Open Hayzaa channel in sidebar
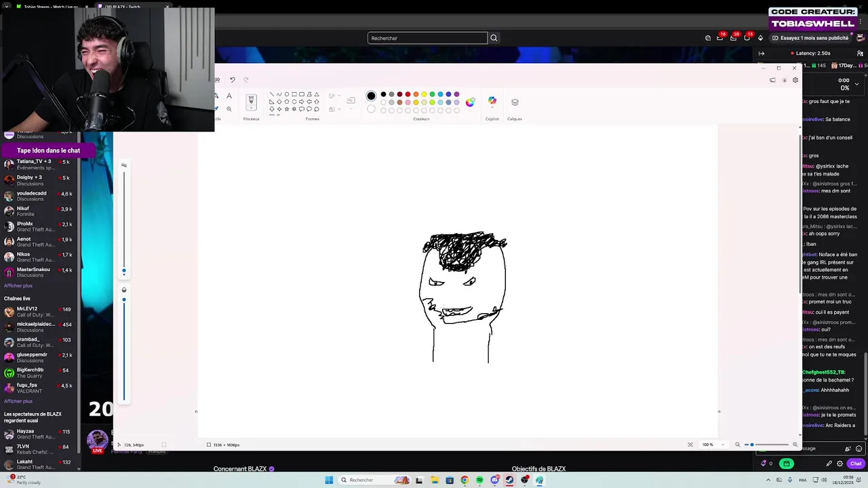The height and width of the screenshot is (488, 868). point(39,434)
